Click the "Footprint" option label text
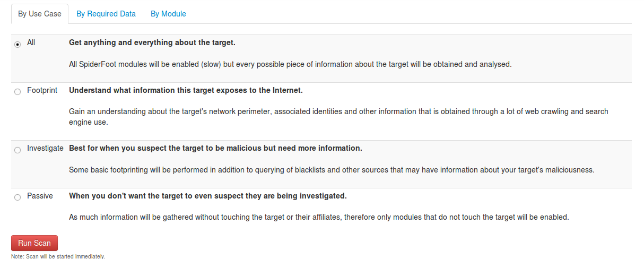Viewport: 644px width, 259px height. (42, 90)
